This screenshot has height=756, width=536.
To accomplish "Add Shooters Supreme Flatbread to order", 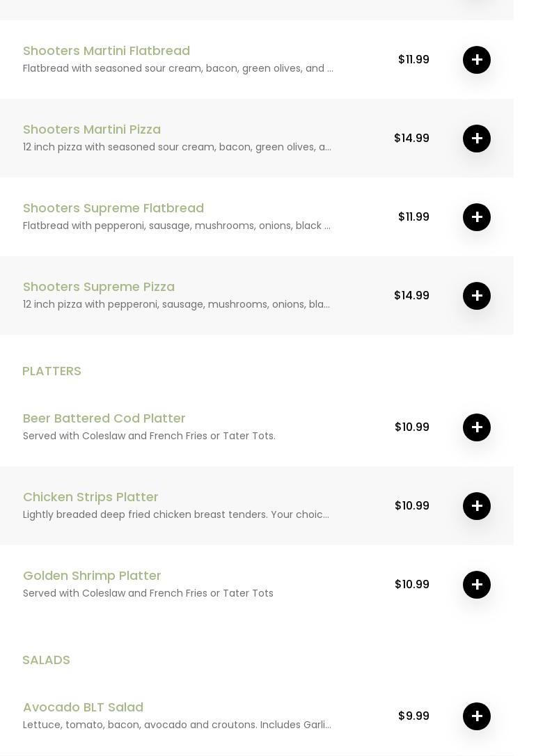I will [x=477, y=217].
